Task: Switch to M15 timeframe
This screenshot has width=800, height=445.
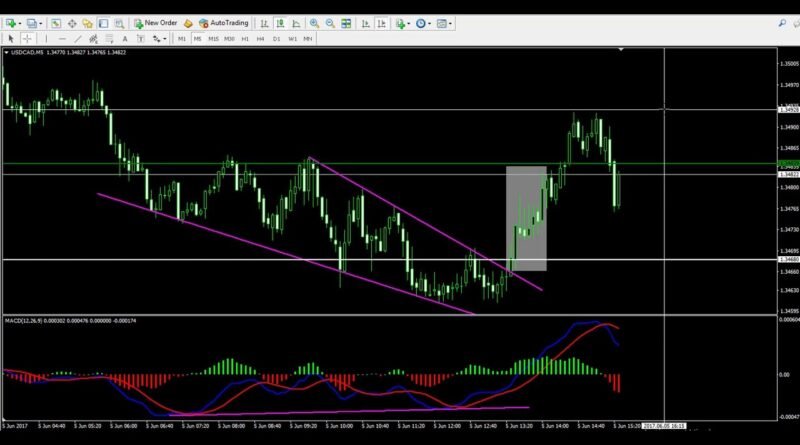Action: click(213, 39)
